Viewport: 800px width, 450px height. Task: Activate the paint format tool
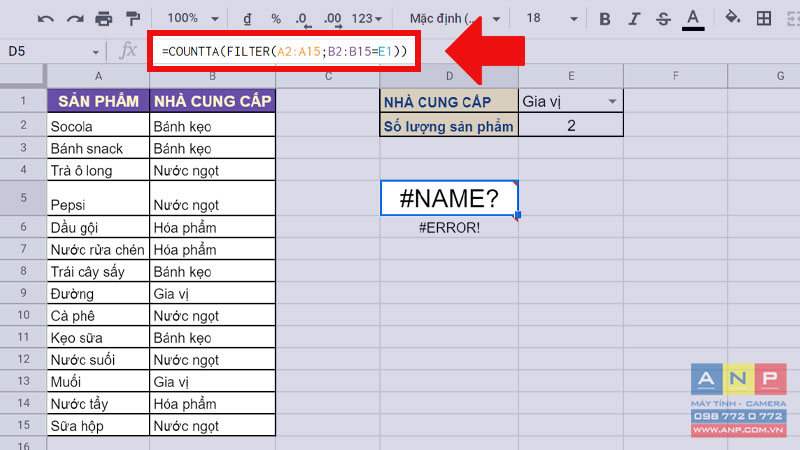pos(133,19)
